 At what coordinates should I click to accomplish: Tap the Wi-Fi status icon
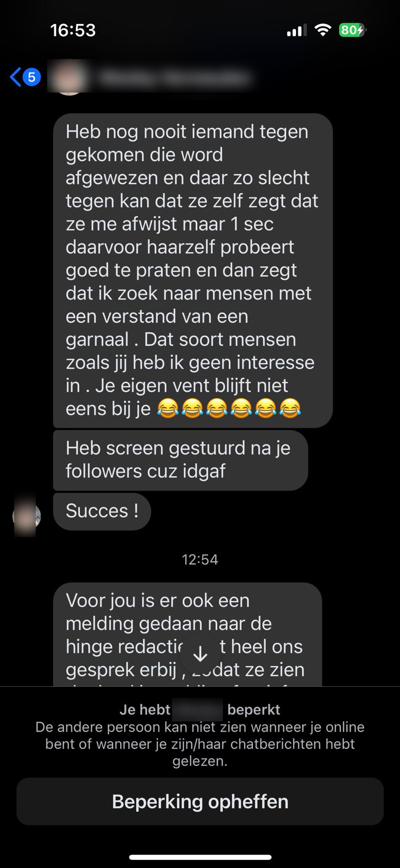pyautogui.click(x=323, y=30)
